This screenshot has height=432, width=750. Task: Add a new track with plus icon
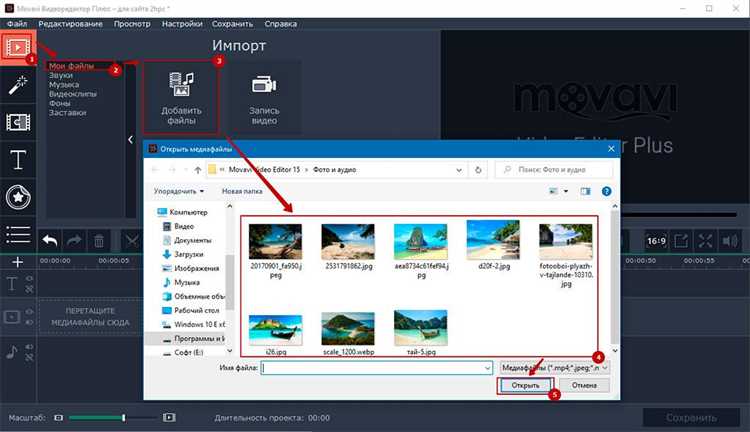(18, 262)
